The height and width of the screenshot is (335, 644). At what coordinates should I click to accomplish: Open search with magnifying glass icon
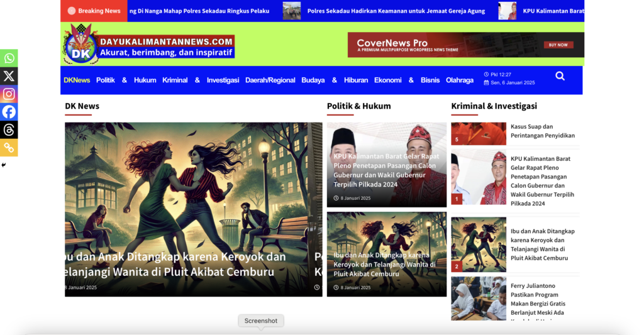click(x=560, y=76)
